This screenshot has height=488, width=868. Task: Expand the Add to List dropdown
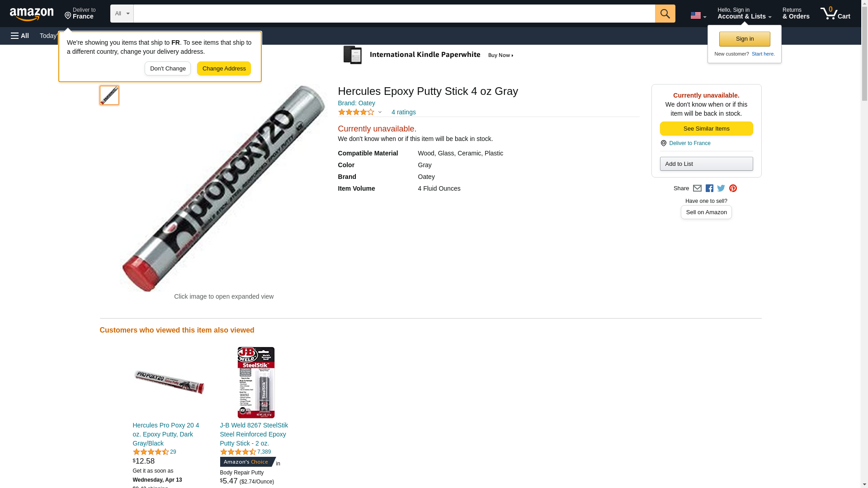706,164
